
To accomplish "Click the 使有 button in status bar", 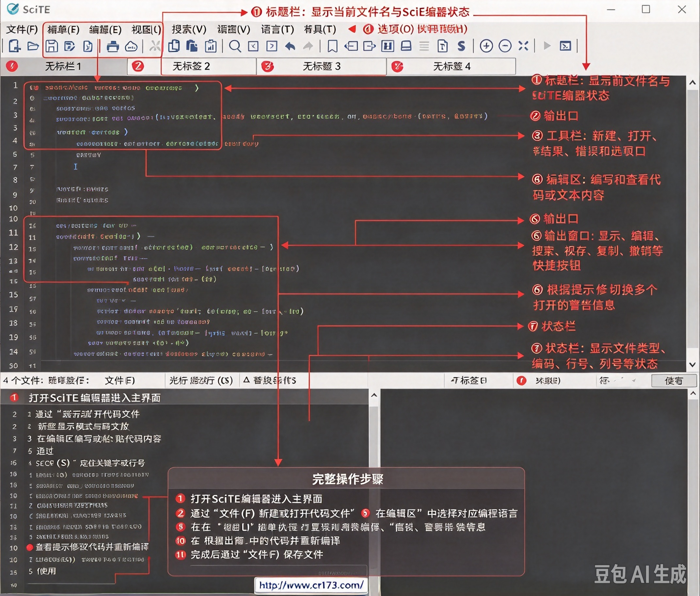I will pos(674,381).
